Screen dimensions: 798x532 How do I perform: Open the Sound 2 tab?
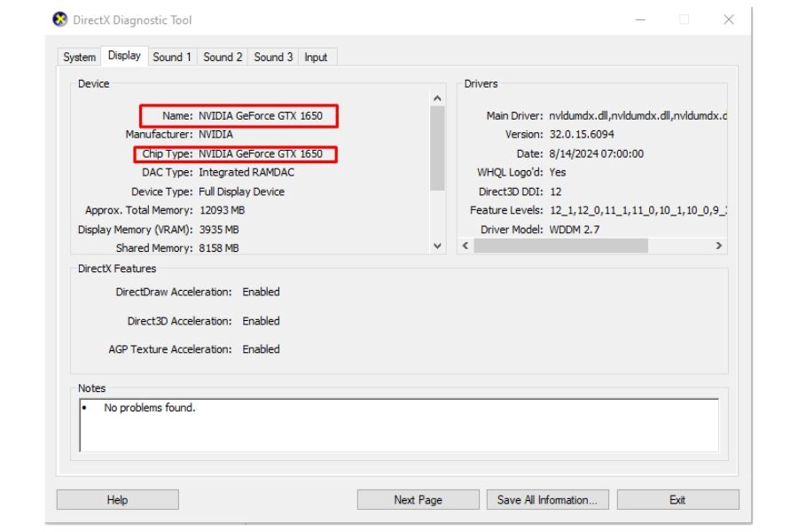click(x=223, y=57)
